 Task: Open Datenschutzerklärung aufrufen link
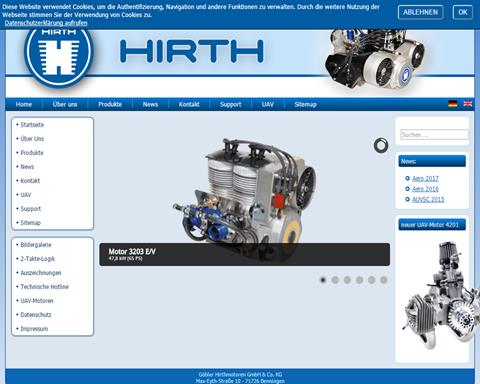click(x=46, y=23)
